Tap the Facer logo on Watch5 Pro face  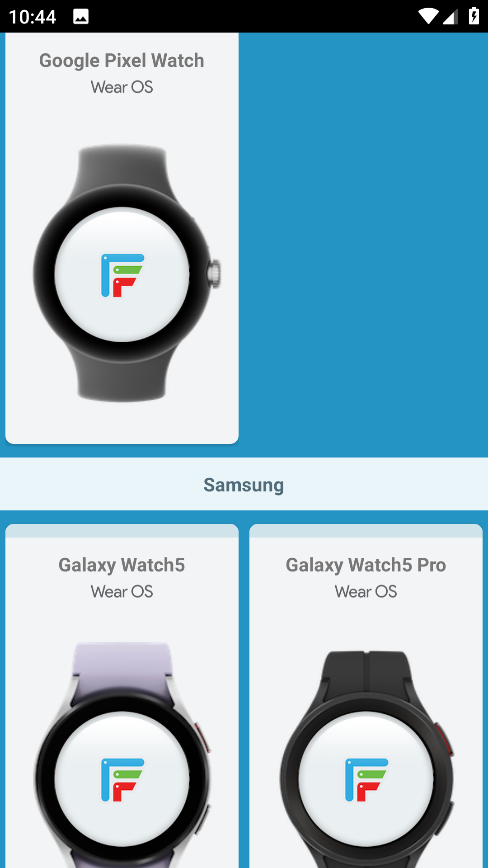pos(366,780)
